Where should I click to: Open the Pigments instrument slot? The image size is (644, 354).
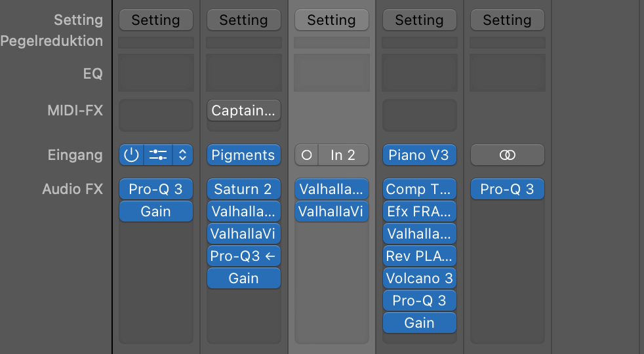point(243,155)
